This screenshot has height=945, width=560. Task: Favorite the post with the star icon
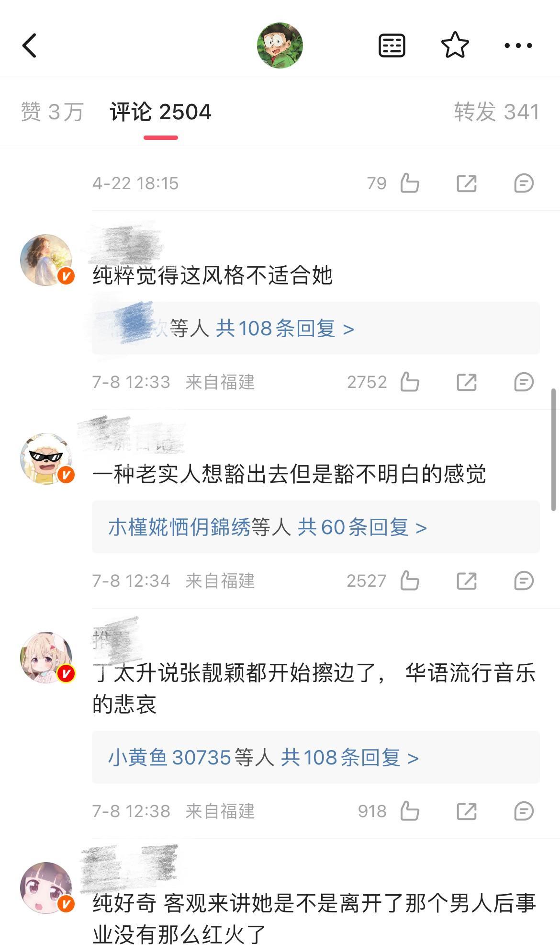[x=455, y=45]
